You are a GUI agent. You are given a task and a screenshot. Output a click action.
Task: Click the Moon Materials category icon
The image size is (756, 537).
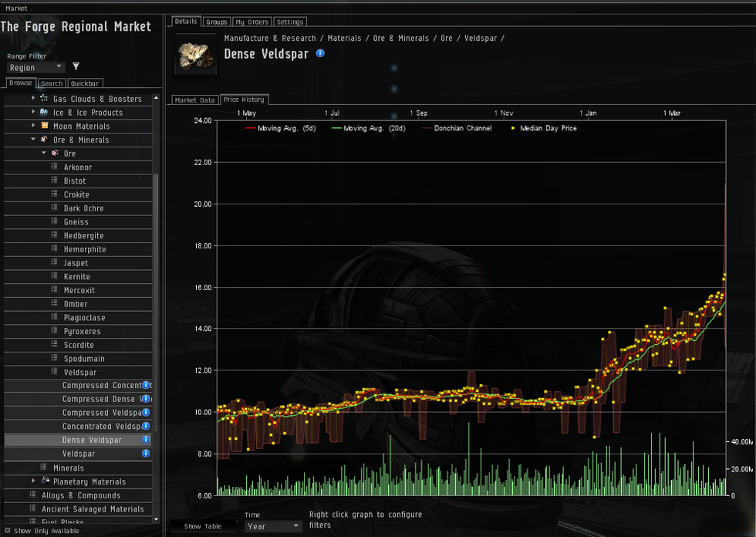point(45,126)
